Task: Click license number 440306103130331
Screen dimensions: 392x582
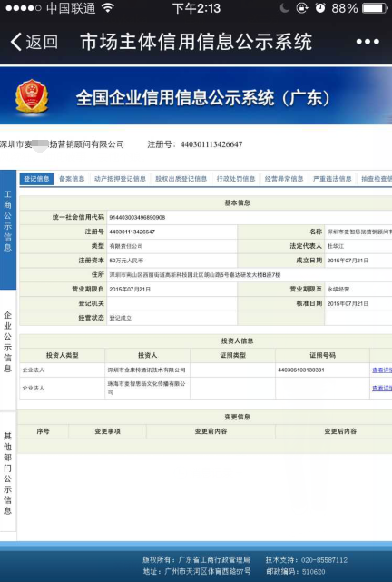Action: (x=301, y=370)
